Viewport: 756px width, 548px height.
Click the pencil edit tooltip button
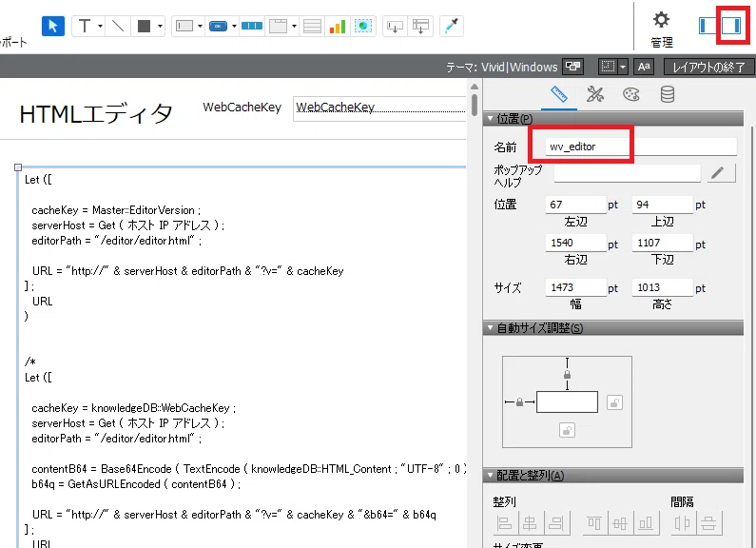(x=721, y=173)
